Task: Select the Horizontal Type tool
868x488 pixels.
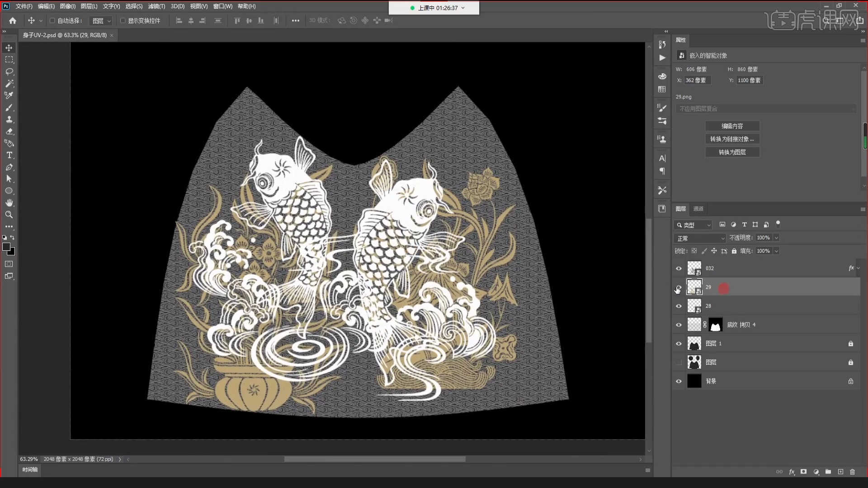Action: click(x=9, y=155)
